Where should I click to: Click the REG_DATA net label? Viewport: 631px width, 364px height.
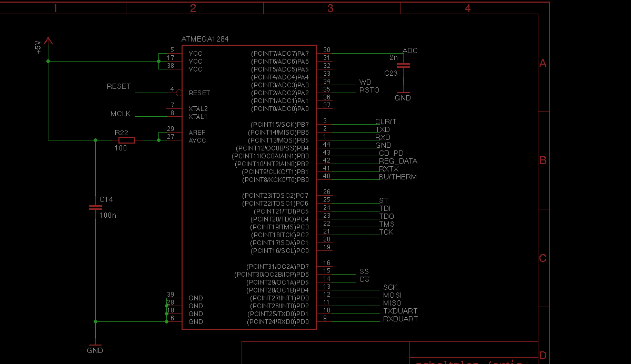click(x=398, y=161)
